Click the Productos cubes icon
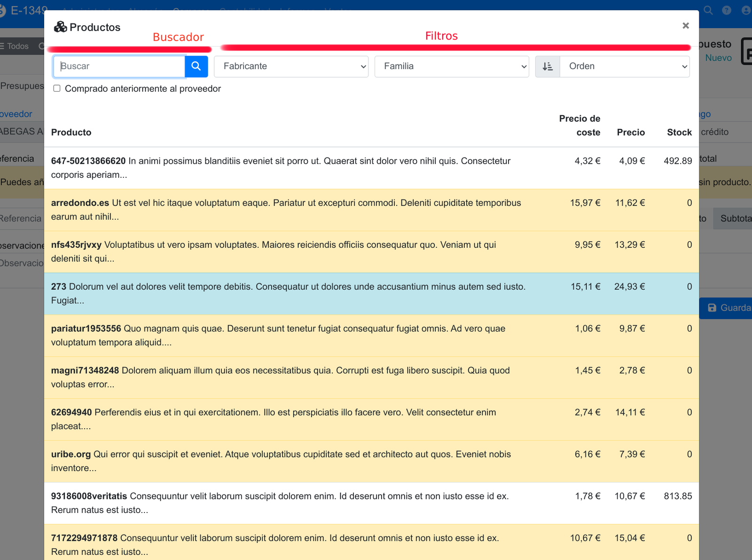The width and height of the screenshot is (752, 560). 60,27
